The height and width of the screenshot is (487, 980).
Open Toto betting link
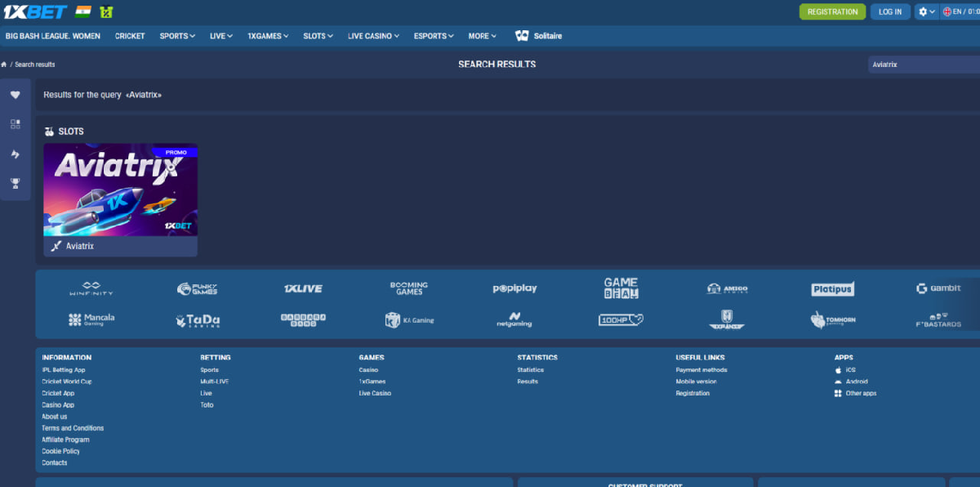coord(207,404)
